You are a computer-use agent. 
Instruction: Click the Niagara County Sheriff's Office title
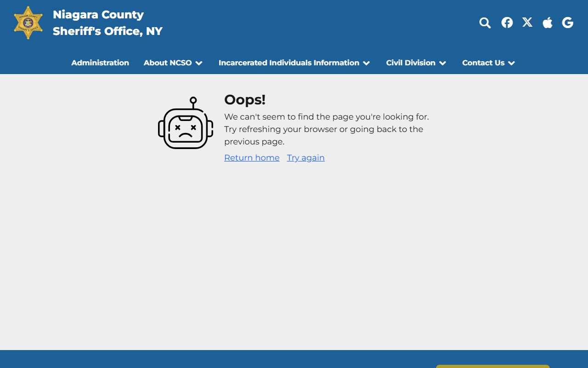pos(107,23)
